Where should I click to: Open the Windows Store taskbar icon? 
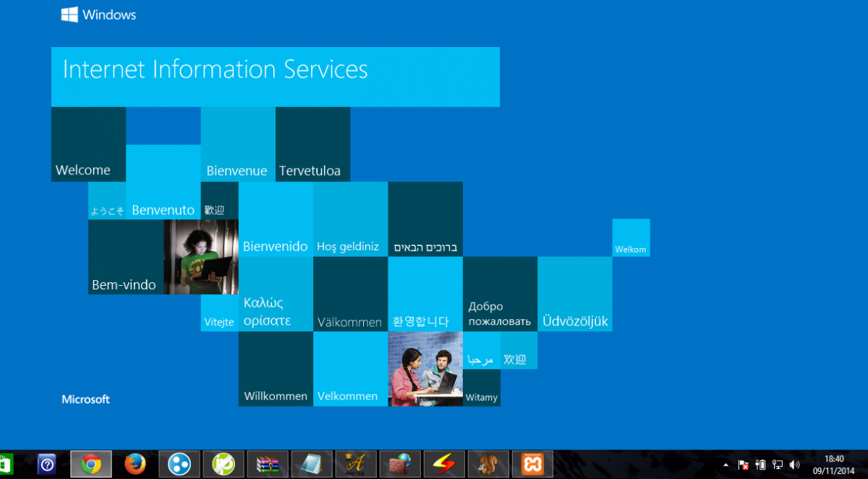pos(6,464)
